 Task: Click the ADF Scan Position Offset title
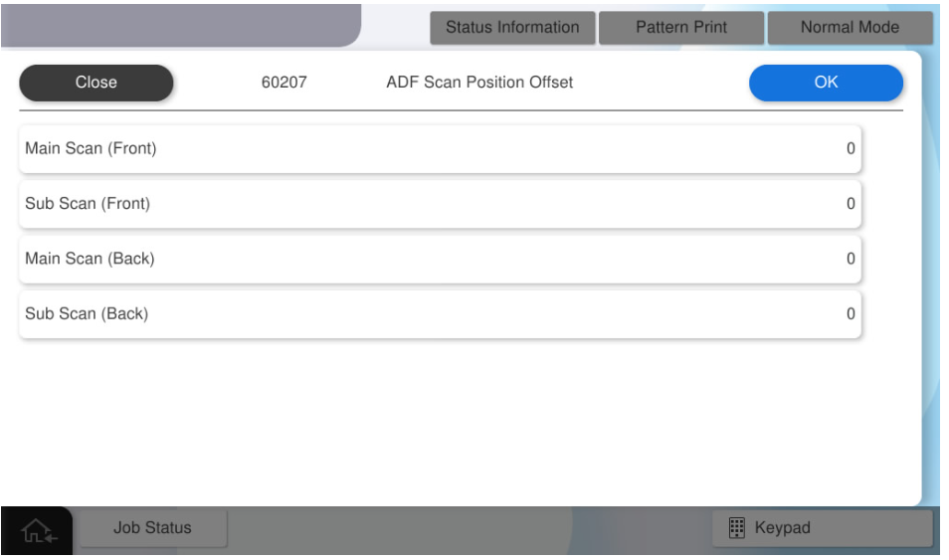pyautogui.click(x=479, y=83)
